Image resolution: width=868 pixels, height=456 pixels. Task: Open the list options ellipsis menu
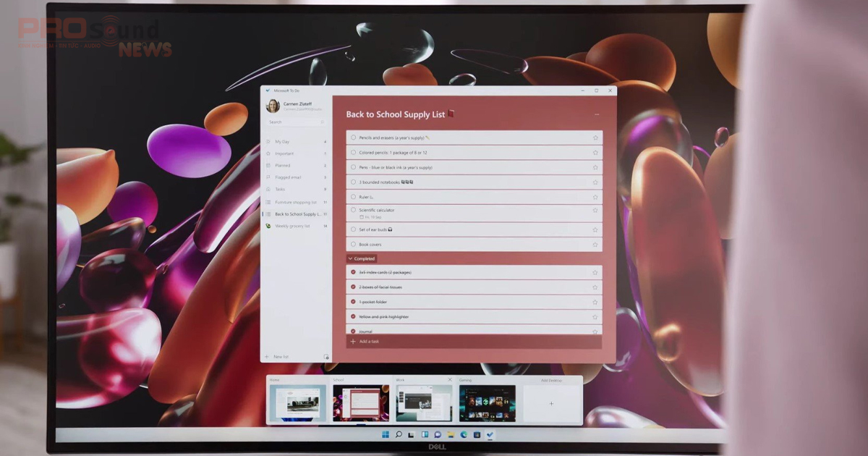click(597, 114)
